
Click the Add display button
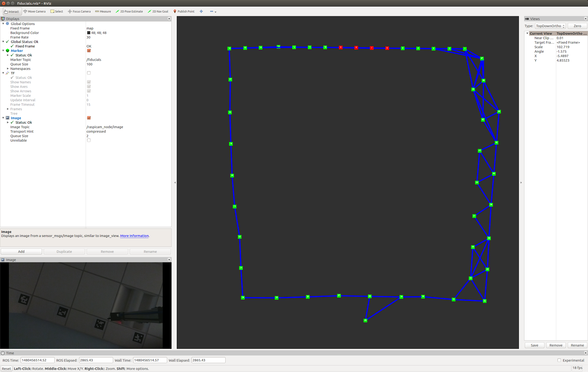pyautogui.click(x=21, y=252)
